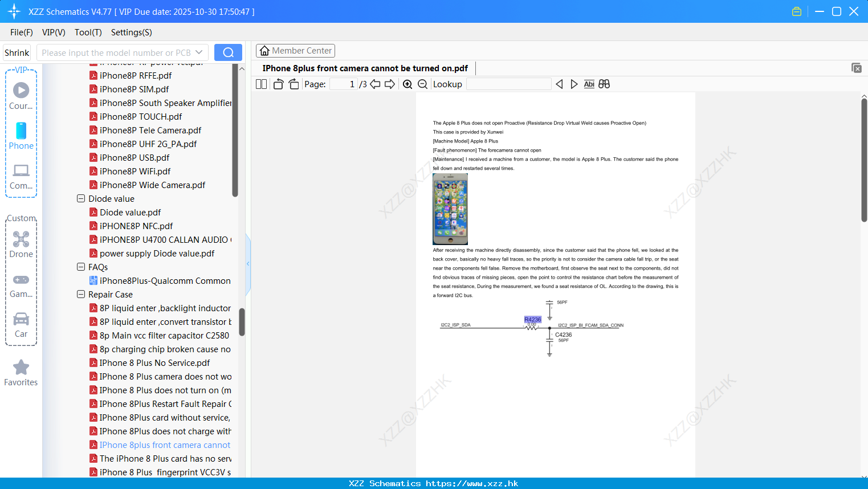Image resolution: width=868 pixels, height=489 pixels.
Task: Go to next page with right arrow
Action: (x=390, y=84)
